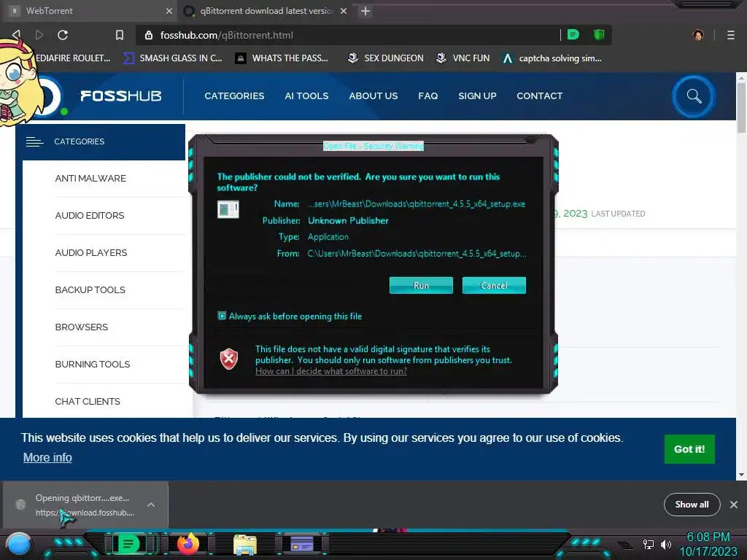The image size is (747, 560).
Task: Open the FAQ nav item
Action: [x=427, y=96]
